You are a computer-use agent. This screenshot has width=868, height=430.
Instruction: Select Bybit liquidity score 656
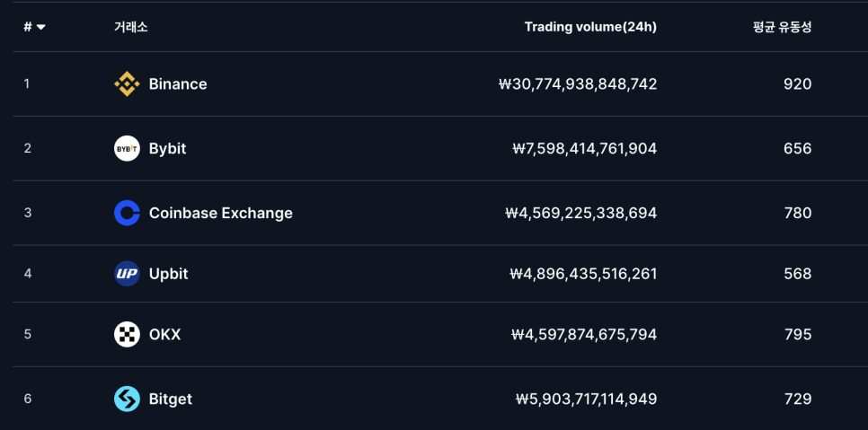798,149
